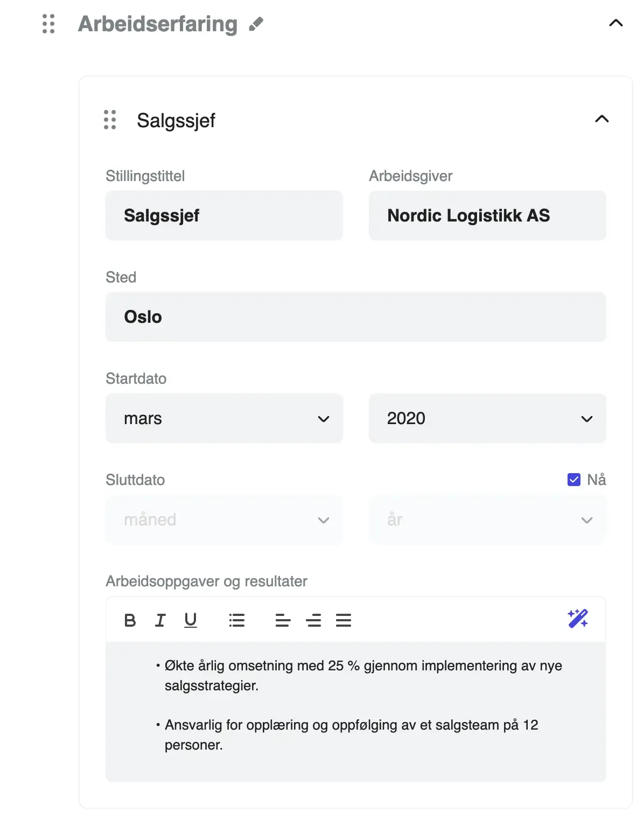Select the bullet list icon
Screen dimensions: 644x818
pyautogui.click(x=237, y=620)
